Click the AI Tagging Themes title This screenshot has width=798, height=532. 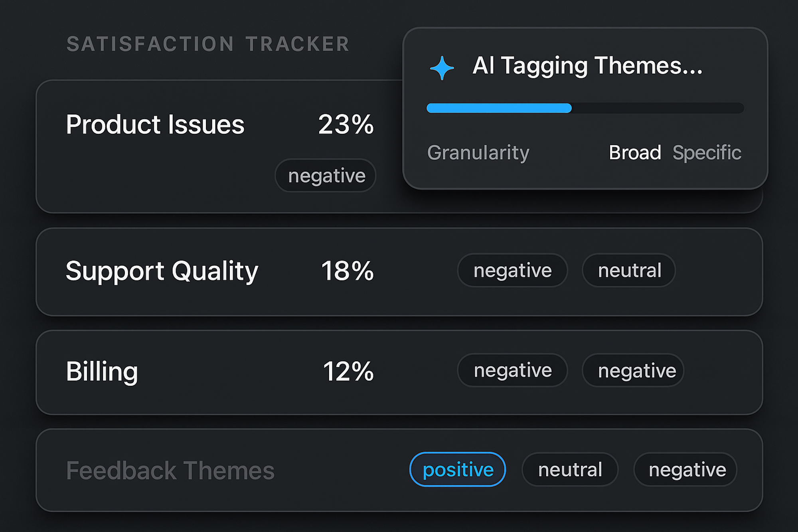(587, 65)
